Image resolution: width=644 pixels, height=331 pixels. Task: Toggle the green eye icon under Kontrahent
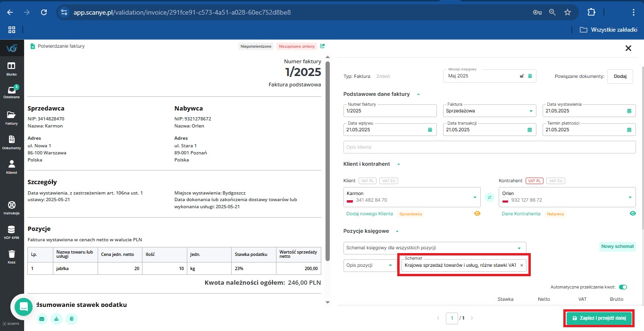[633, 213]
